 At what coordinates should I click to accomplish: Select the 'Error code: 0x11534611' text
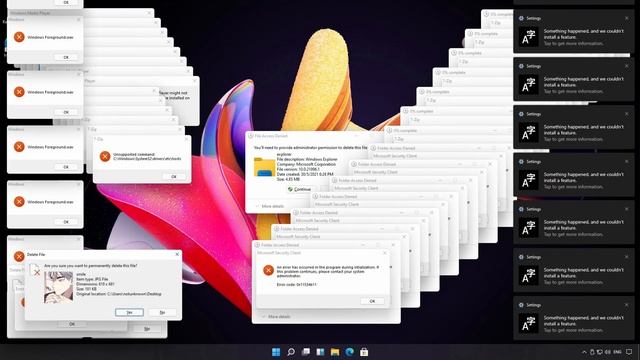[296, 284]
